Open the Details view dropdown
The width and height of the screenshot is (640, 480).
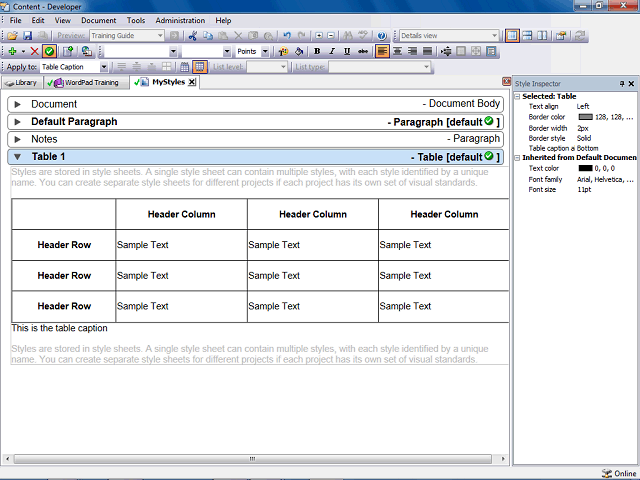(494, 36)
